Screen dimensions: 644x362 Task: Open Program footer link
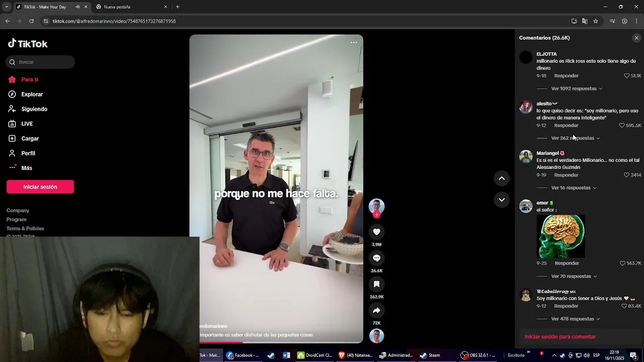click(16, 220)
